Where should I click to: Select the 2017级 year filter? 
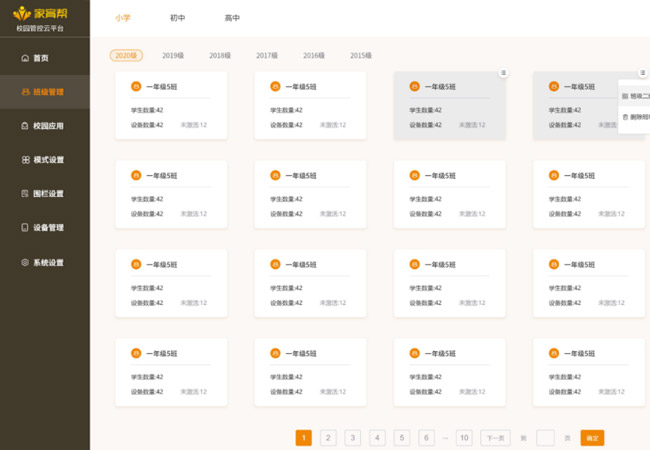point(267,56)
